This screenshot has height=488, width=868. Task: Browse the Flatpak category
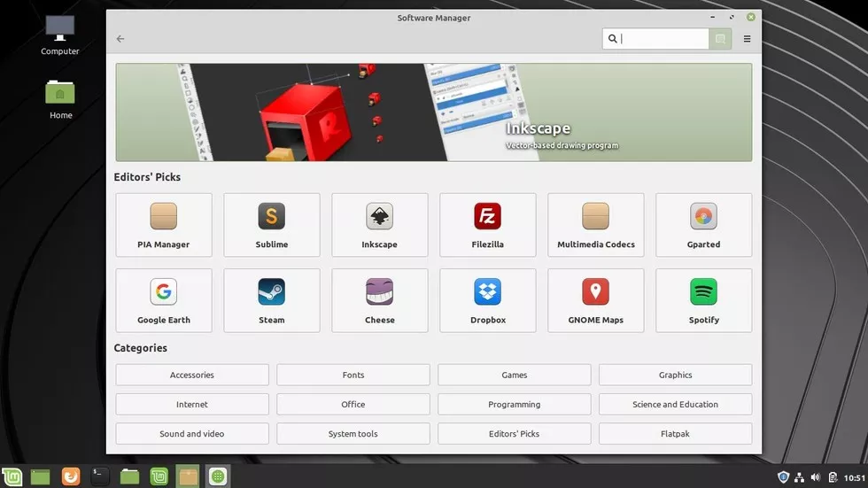(x=675, y=434)
